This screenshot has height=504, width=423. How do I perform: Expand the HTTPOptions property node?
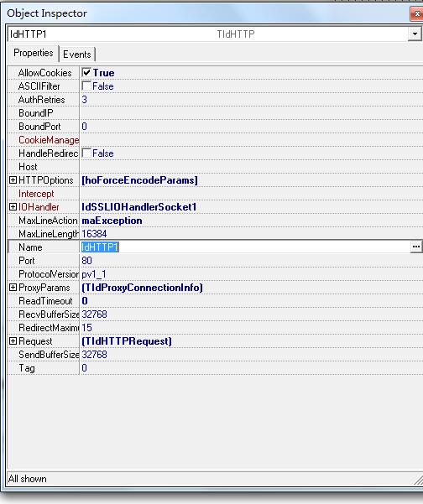click(x=13, y=180)
